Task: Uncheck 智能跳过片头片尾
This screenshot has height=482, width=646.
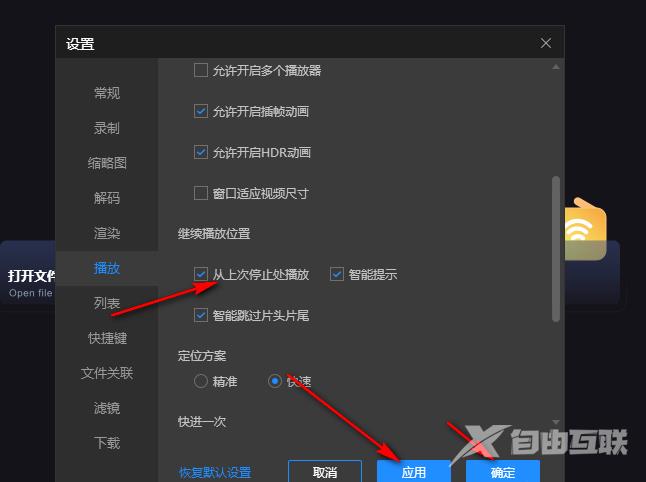Action: [201, 315]
